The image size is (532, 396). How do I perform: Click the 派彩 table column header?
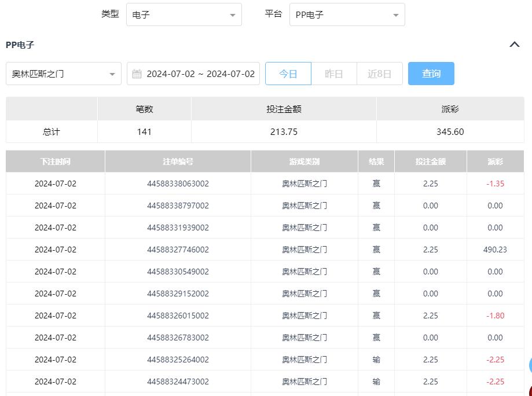click(x=495, y=162)
